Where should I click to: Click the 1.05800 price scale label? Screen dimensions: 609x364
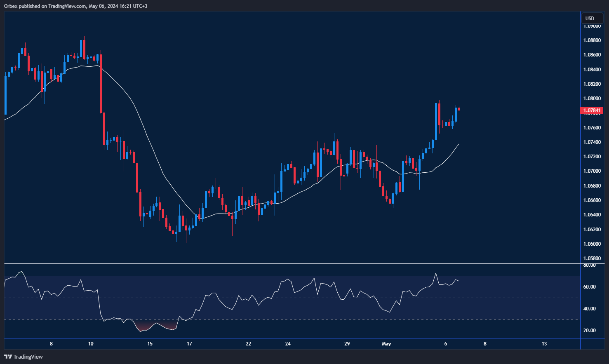tap(592, 258)
